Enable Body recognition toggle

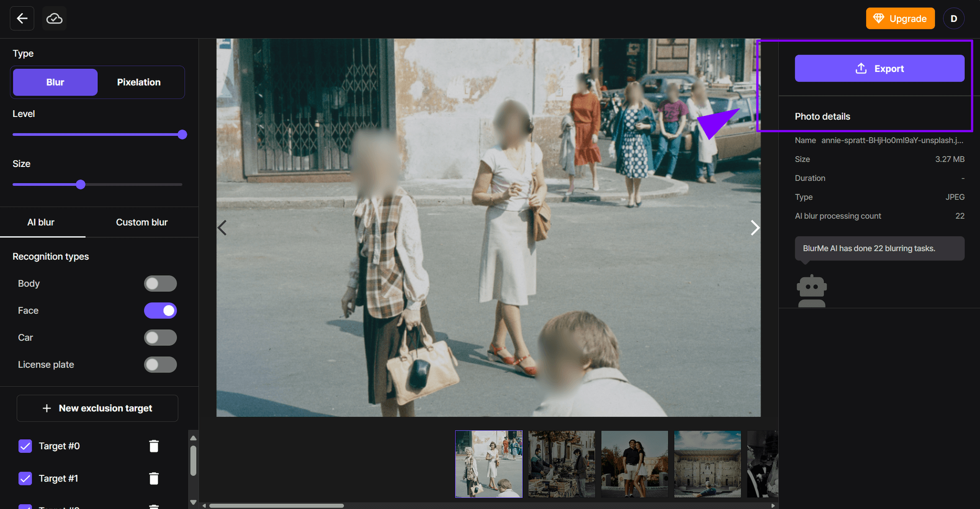[160, 283]
